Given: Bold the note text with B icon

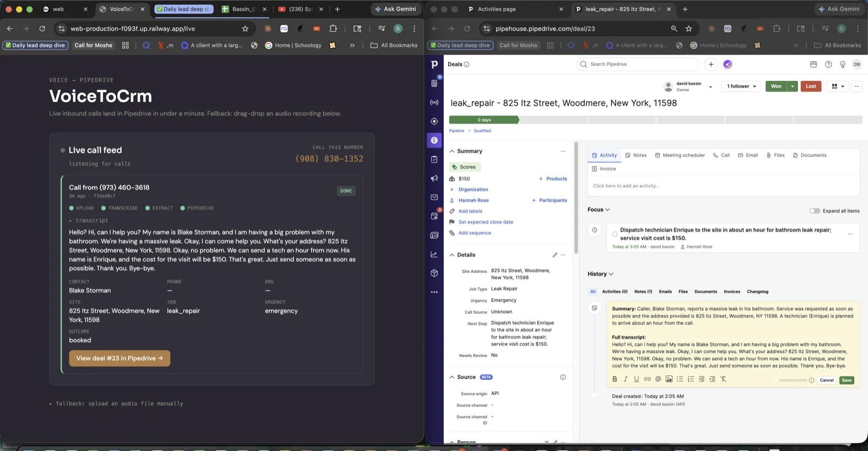Looking at the screenshot, I should (615, 379).
